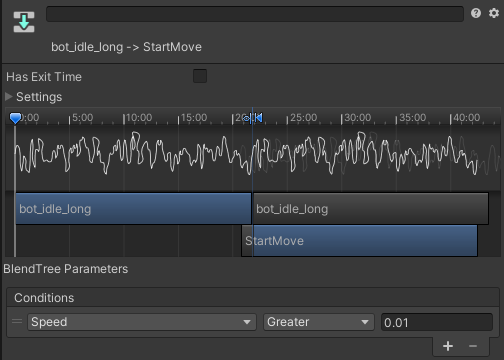Image resolution: width=504 pixels, height=360 pixels.
Task: Click the transition name input field
Action: [255, 14]
